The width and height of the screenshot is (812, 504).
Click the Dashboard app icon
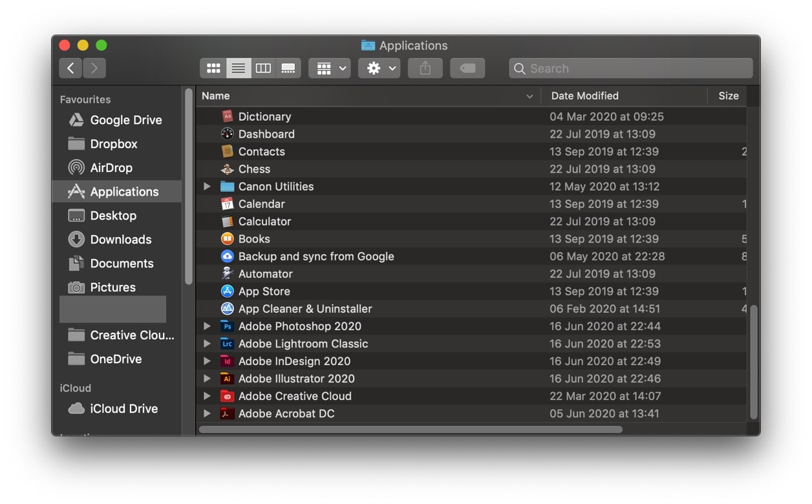tap(227, 134)
